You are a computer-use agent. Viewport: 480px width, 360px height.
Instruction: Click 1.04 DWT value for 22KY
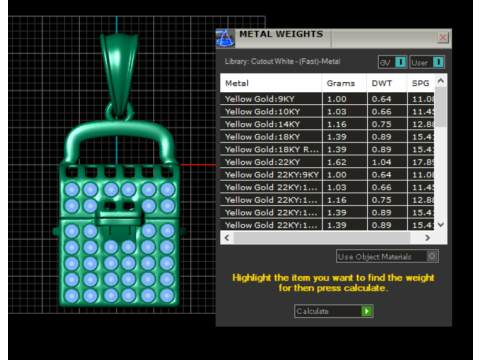381,162
